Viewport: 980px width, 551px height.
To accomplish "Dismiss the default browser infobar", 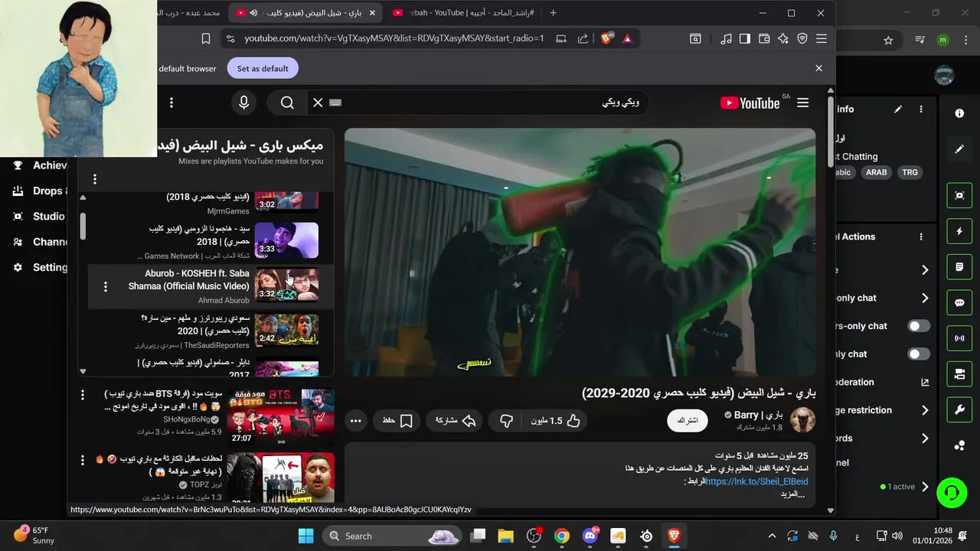I will tap(818, 68).
